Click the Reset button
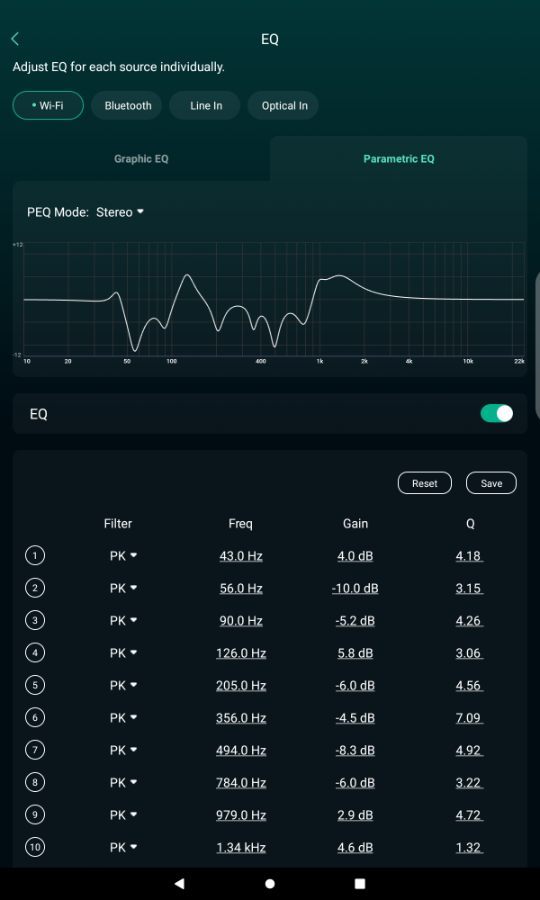Image resolution: width=540 pixels, height=900 pixels. [x=425, y=483]
